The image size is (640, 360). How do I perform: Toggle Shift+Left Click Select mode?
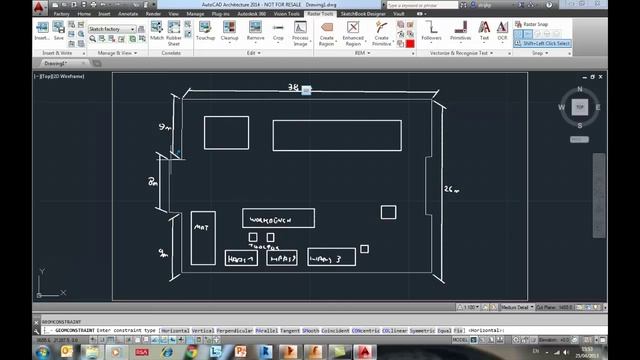[x=542, y=43]
